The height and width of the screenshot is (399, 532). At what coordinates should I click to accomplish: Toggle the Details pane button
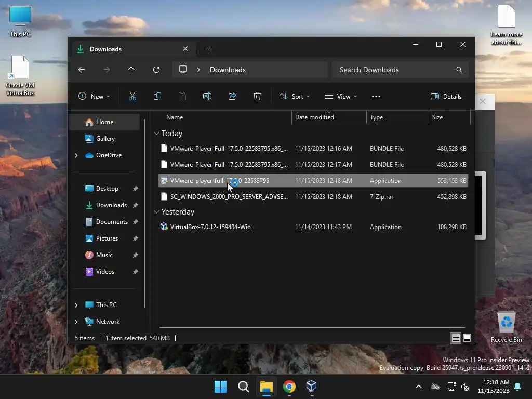click(446, 96)
